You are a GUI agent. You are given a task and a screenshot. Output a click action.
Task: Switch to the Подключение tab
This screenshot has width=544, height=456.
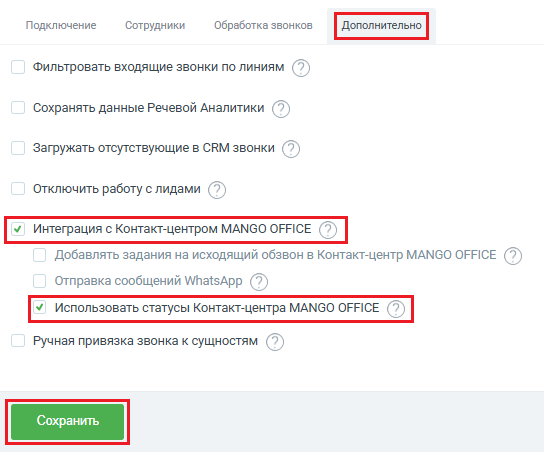pyautogui.click(x=61, y=25)
